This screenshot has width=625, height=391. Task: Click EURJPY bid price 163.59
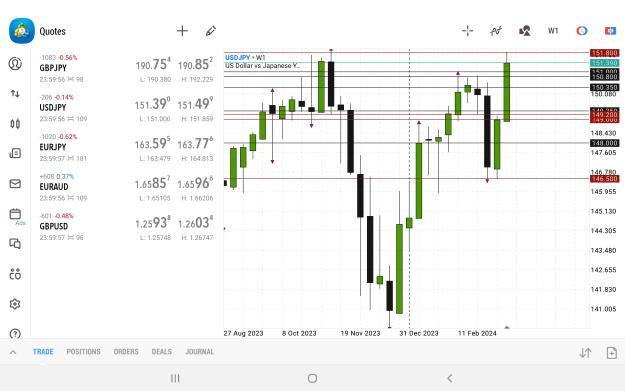[x=153, y=143]
